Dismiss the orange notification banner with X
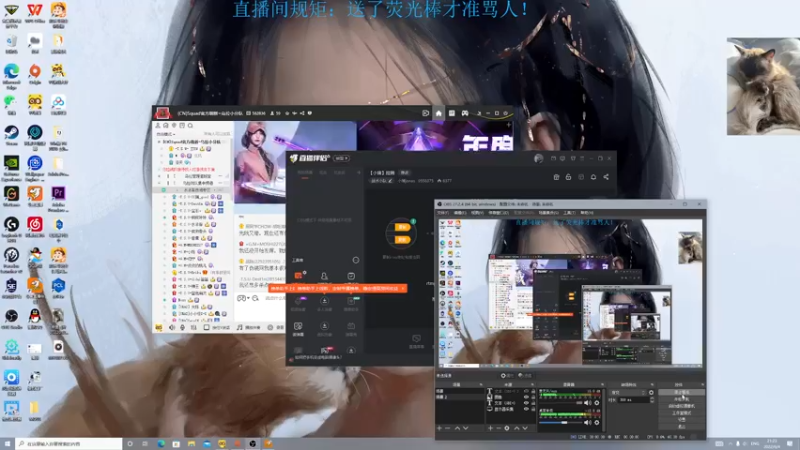This screenshot has width=800, height=450. click(403, 288)
